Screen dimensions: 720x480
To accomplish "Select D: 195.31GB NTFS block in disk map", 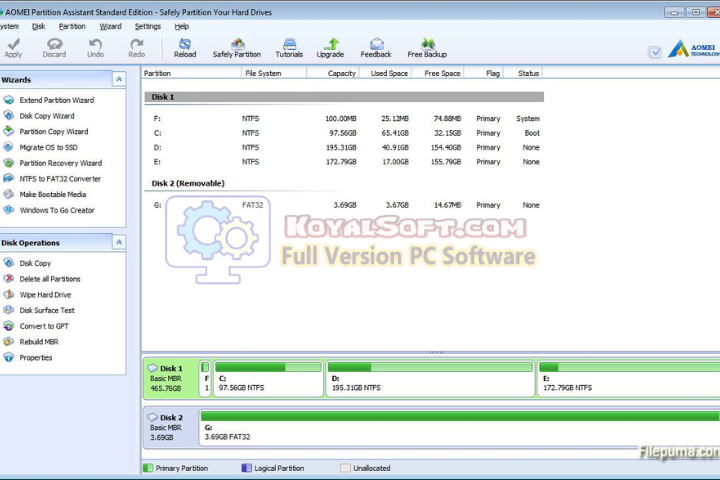I will pyautogui.click(x=430, y=378).
